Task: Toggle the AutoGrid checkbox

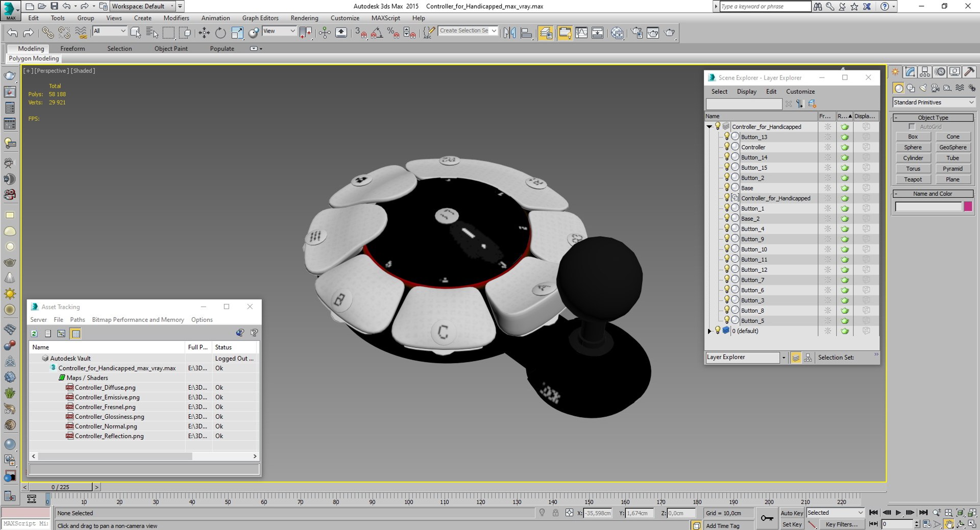Action: pos(912,127)
